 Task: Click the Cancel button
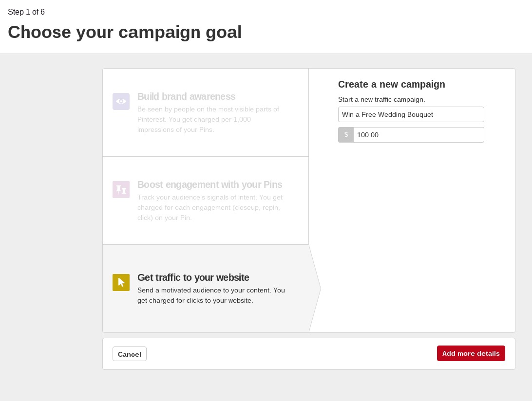[x=130, y=354]
